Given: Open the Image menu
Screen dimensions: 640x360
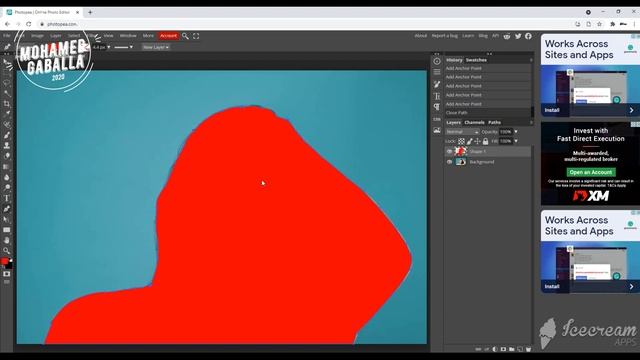Looking at the screenshot, I should click(37, 36).
